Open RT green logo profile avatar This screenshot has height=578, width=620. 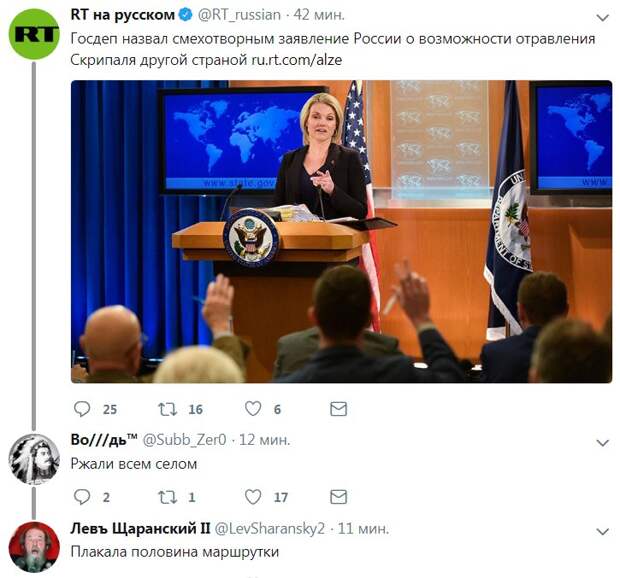(x=34, y=34)
